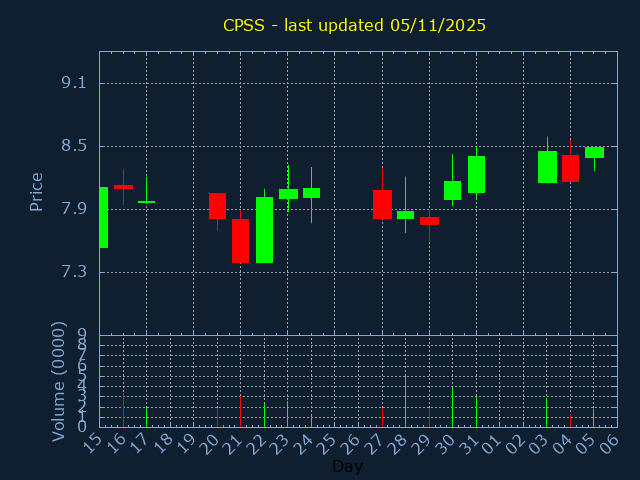Click the green candlestick on day 31
640x480 pixels.
coord(476,174)
